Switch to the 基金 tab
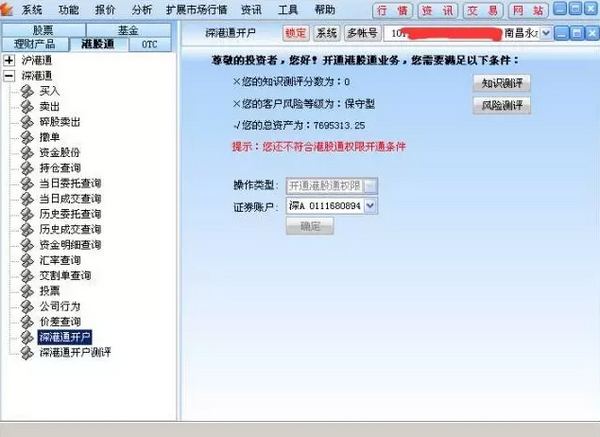The height and width of the screenshot is (437, 600). (x=129, y=30)
